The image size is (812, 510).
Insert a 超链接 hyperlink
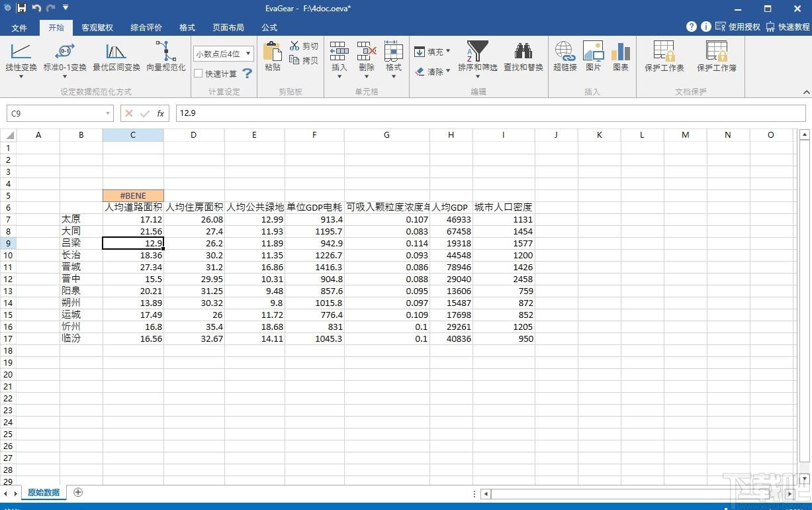[565, 57]
